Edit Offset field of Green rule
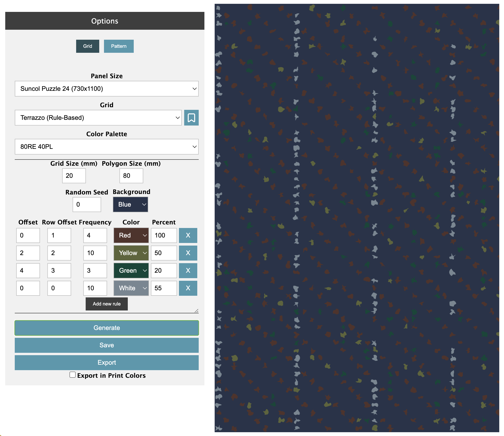Image resolution: width=504 pixels, height=436 pixels. point(28,270)
